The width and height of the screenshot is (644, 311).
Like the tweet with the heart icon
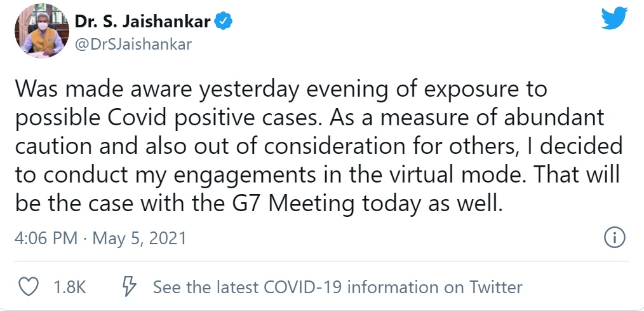coord(28,287)
